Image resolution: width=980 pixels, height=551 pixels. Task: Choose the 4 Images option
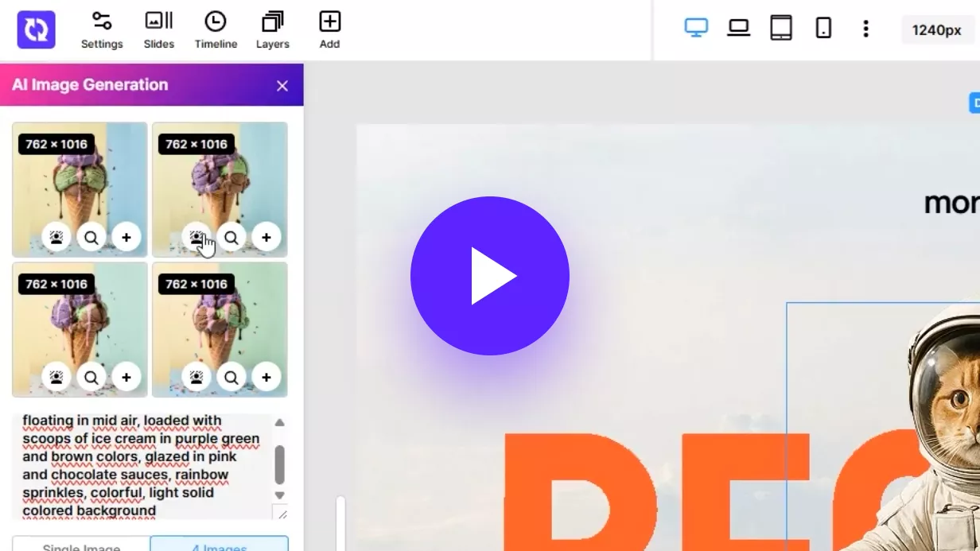(219, 545)
